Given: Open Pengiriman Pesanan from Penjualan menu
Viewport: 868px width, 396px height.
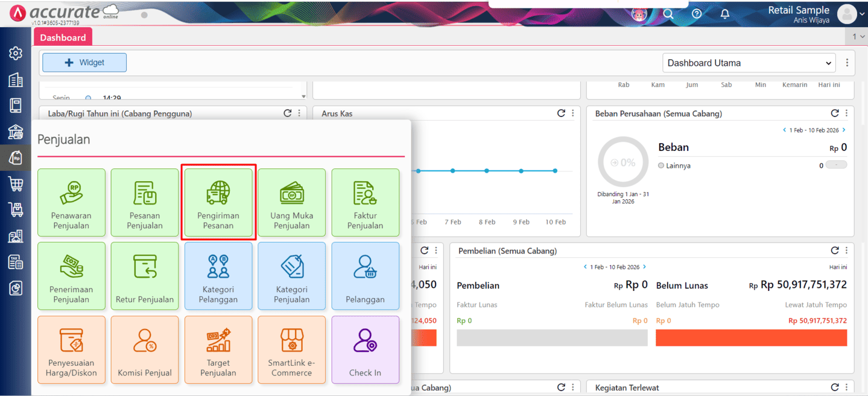Looking at the screenshot, I should coord(218,203).
